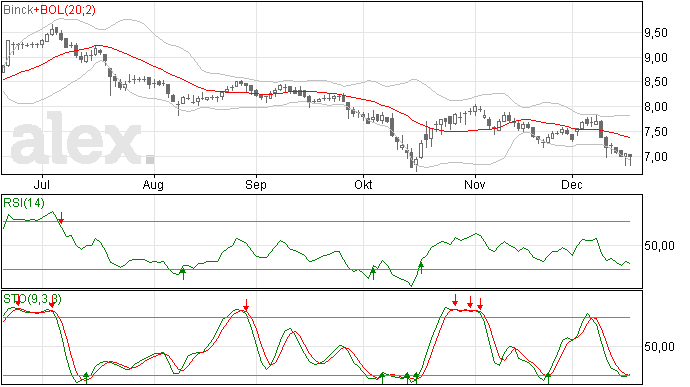This screenshot has height=387, width=690.
Task: Click the green buy arrow on RSI in August
Action: pyautogui.click(x=183, y=273)
